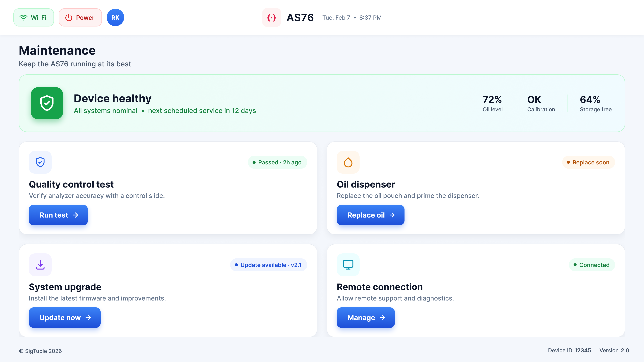The image size is (644, 362).
Task: Click the Wi-Fi status button
Action: tap(34, 17)
